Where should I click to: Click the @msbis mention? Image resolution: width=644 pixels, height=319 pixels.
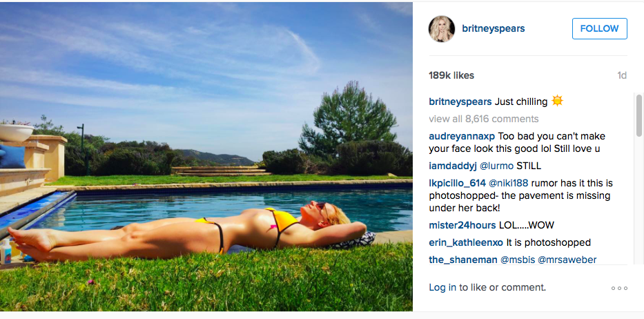pyautogui.click(x=517, y=260)
